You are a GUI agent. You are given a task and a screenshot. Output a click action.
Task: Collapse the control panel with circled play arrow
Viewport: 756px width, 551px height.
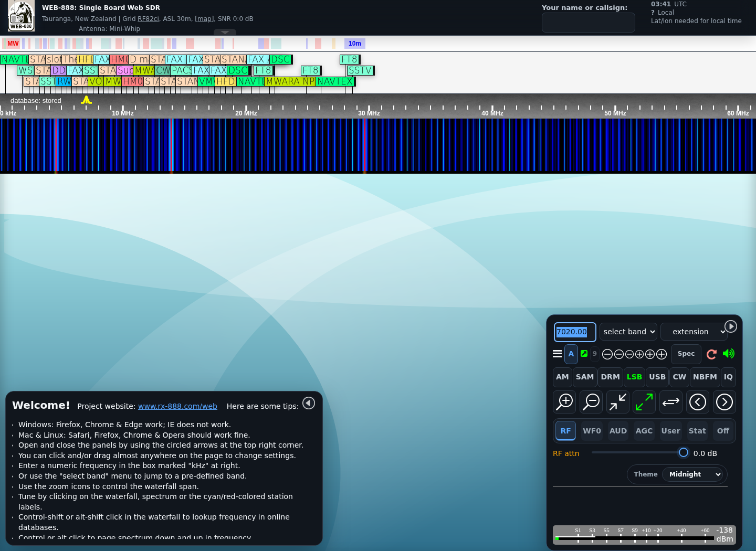point(731,326)
